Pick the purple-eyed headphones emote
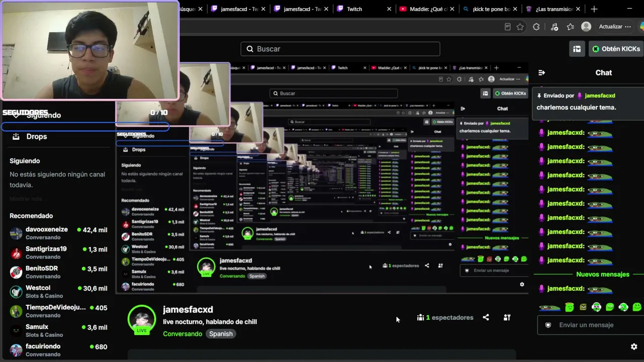Viewport: 644px width, 362px height. click(x=596, y=307)
